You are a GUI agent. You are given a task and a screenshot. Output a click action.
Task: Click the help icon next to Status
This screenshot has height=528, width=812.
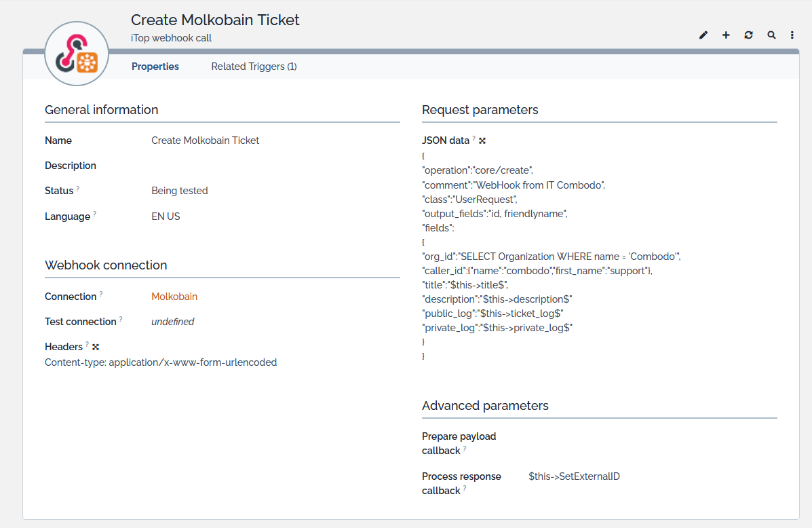coord(78,189)
